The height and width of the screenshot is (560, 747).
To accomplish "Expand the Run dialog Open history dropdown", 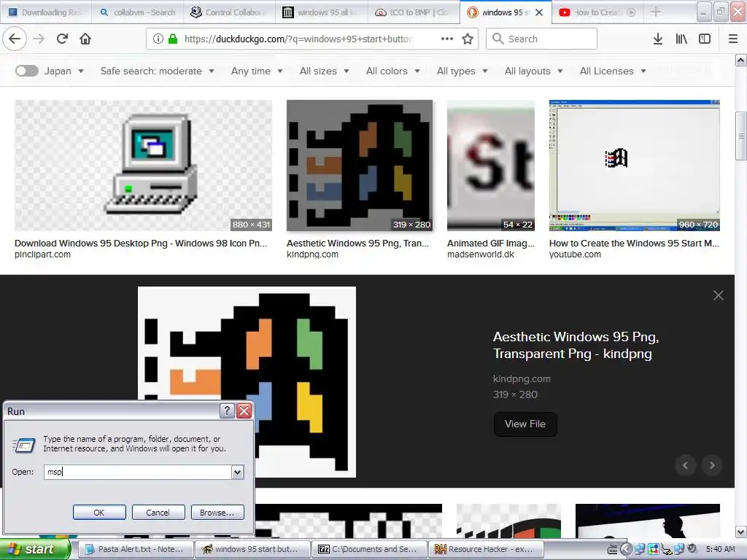I will pyautogui.click(x=237, y=472).
